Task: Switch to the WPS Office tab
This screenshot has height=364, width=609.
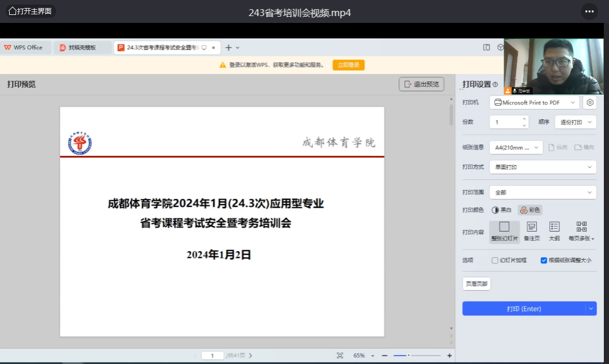Action: (24, 48)
